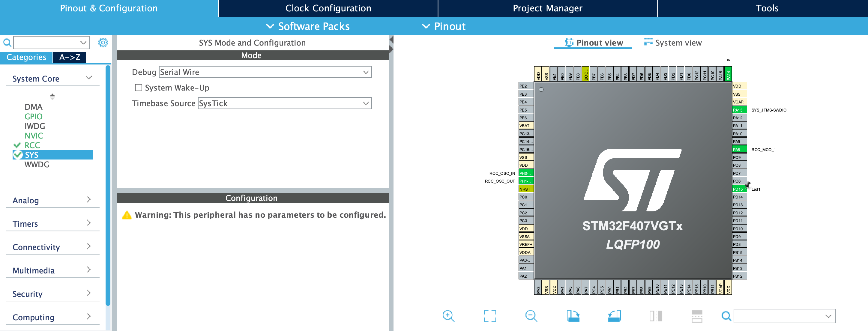Switch to Pinout & Configuration tab
This screenshot has width=868, height=331.
click(109, 8)
